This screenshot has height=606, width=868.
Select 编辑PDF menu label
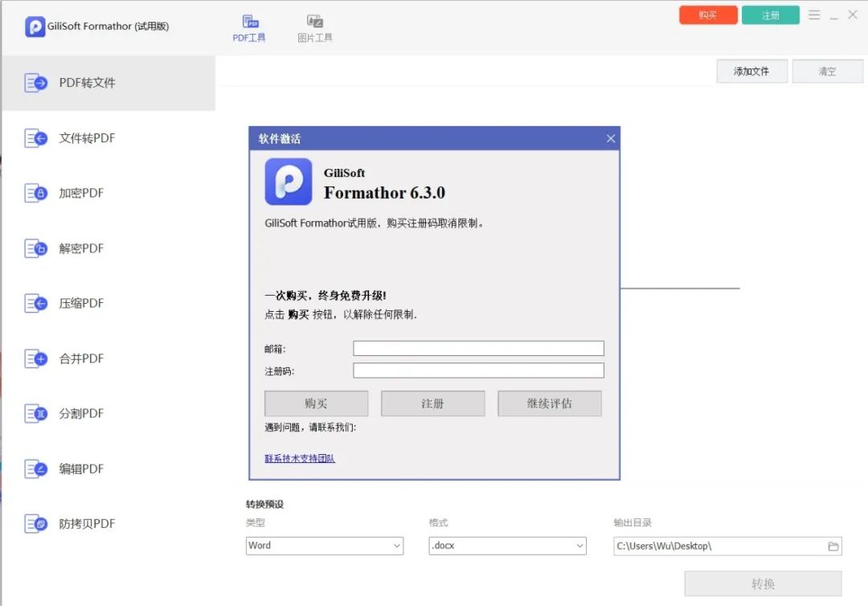(81, 469)
